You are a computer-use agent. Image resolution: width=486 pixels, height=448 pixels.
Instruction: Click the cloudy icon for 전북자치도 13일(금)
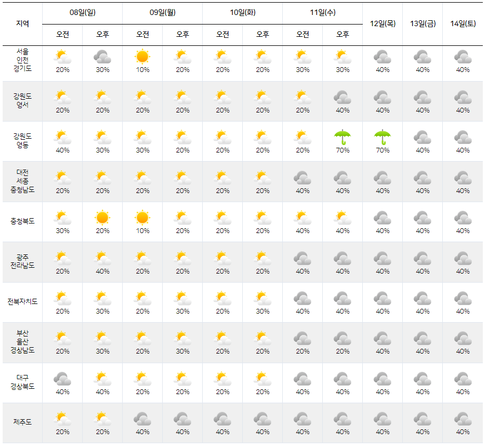click(x=423, y=298)
